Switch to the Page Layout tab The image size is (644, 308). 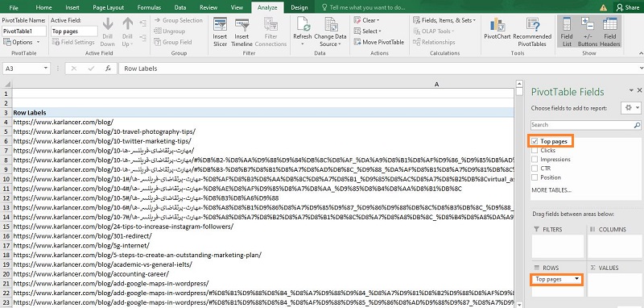coord(108,7)
